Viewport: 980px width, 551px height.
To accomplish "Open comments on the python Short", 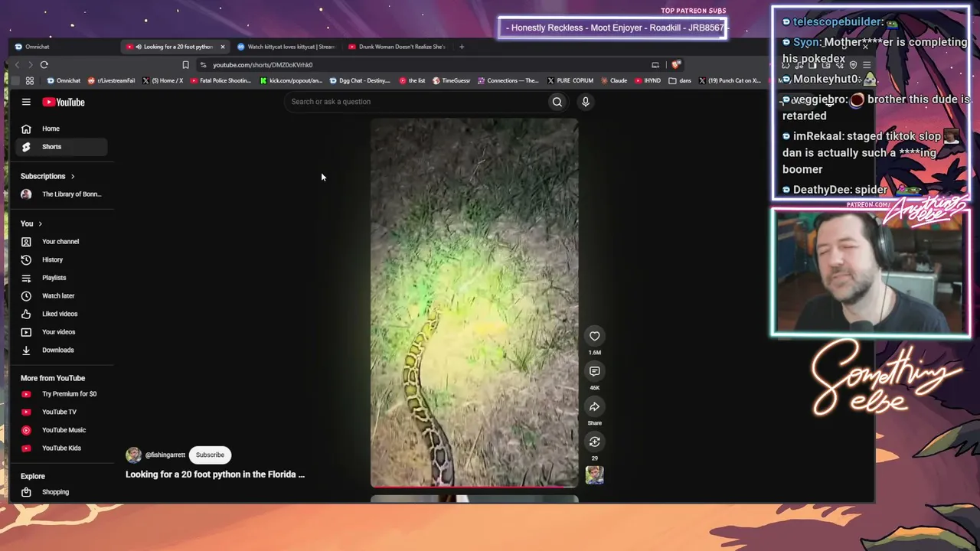I will click(x=595, y=371).
